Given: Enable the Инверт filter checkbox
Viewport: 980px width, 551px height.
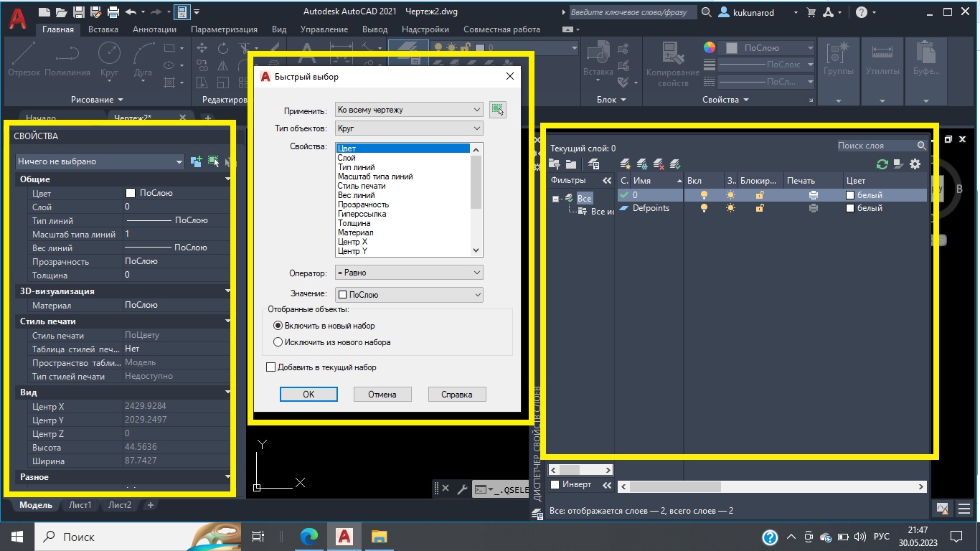Looking at the screenshot, I should point(555,485).
